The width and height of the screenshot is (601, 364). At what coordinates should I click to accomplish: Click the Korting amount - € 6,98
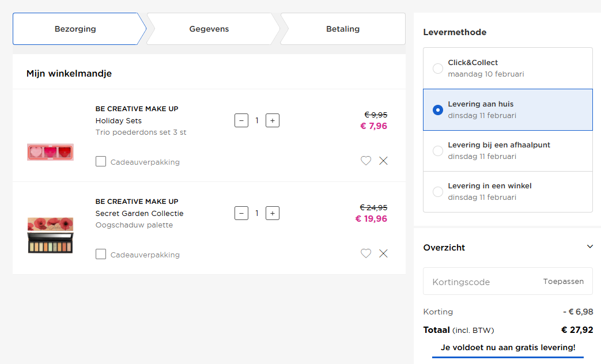pyautogui.click(x=578, y=312)
